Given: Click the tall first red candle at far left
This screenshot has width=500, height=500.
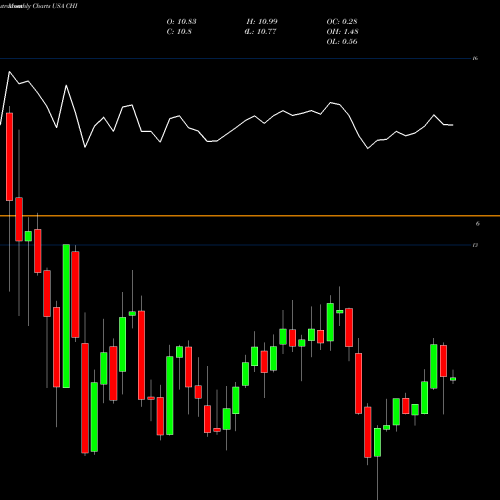Looking at the screenshot, I should coord(9,157).
